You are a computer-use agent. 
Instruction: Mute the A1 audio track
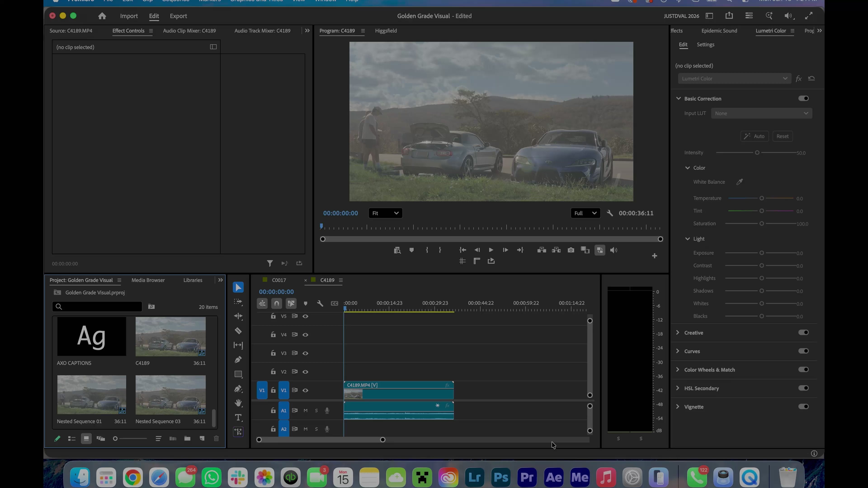tap(305, 411)
